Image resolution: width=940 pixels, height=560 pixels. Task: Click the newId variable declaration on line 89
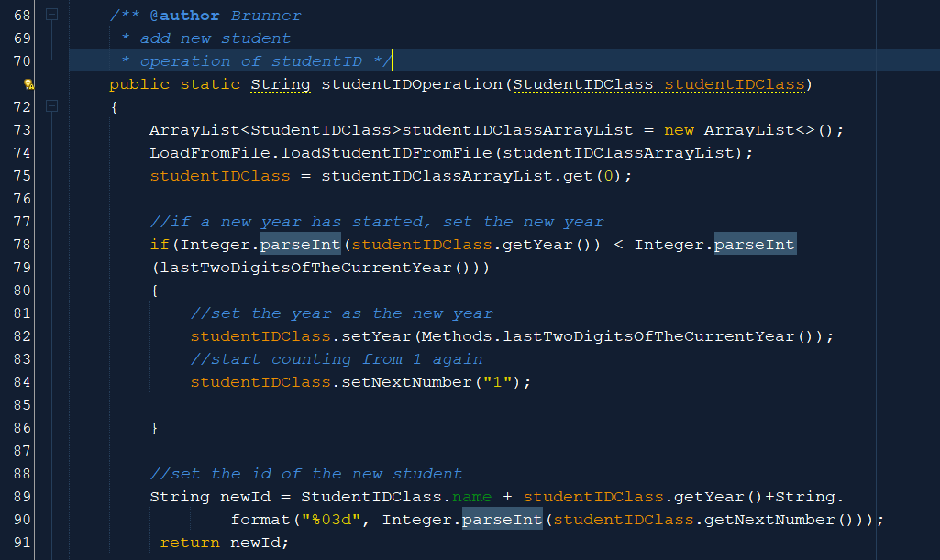pos(245,497)
